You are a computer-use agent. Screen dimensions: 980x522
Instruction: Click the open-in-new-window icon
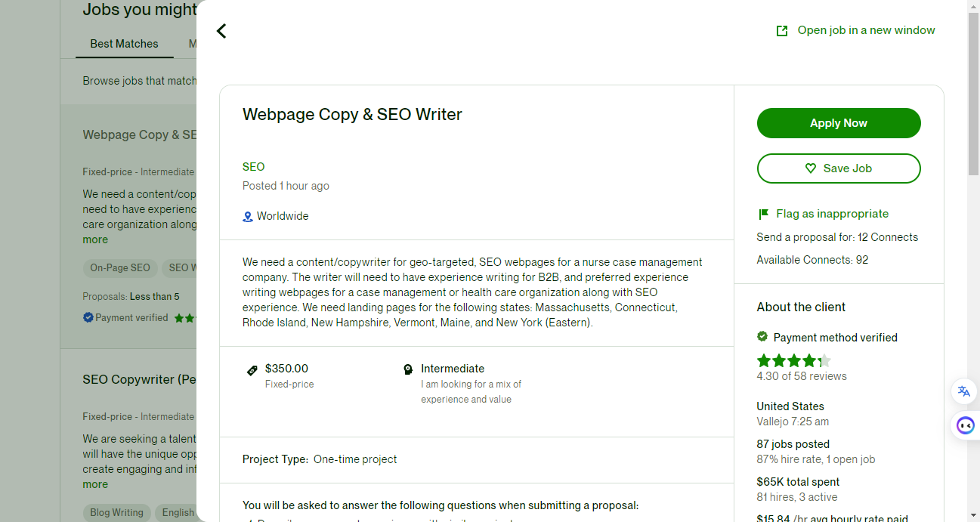(782, 31)
